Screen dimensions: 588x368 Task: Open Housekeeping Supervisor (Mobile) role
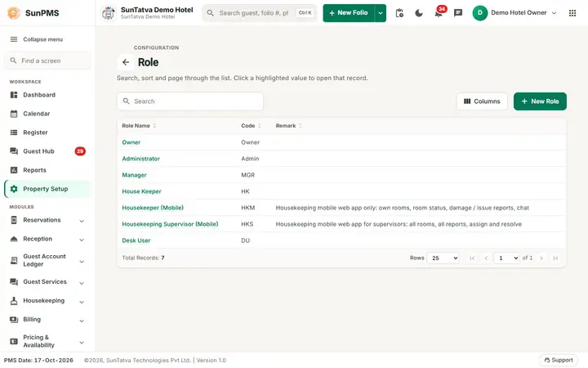point(170,224)
